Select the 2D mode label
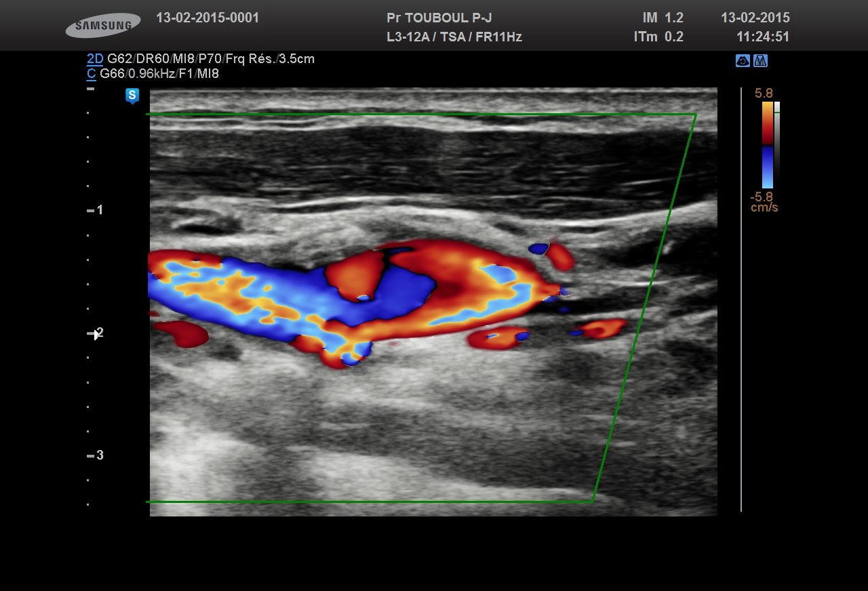Viewport: 868px width, 591px height. [x=95, y=59]
